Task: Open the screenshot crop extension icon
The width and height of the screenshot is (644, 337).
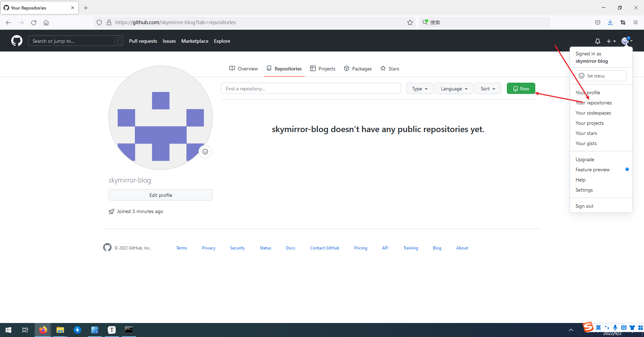Action: point(623,22)
